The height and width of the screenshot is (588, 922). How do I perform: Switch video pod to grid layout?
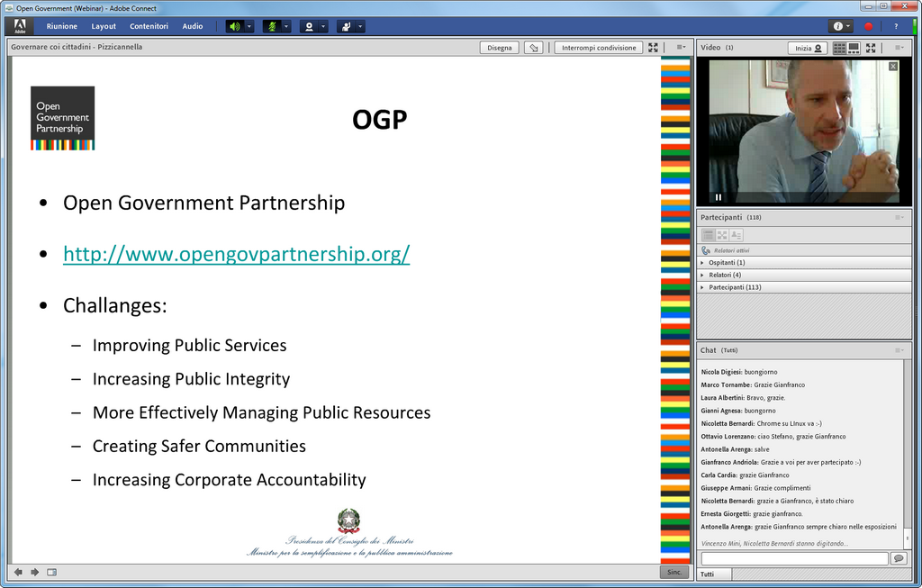pyautogui.click(x=840, y=49)
